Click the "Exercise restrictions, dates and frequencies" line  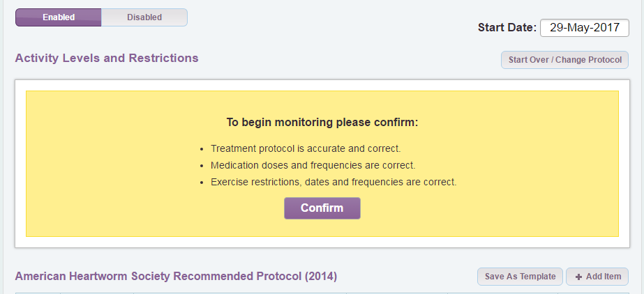click(x=334, y=182)
